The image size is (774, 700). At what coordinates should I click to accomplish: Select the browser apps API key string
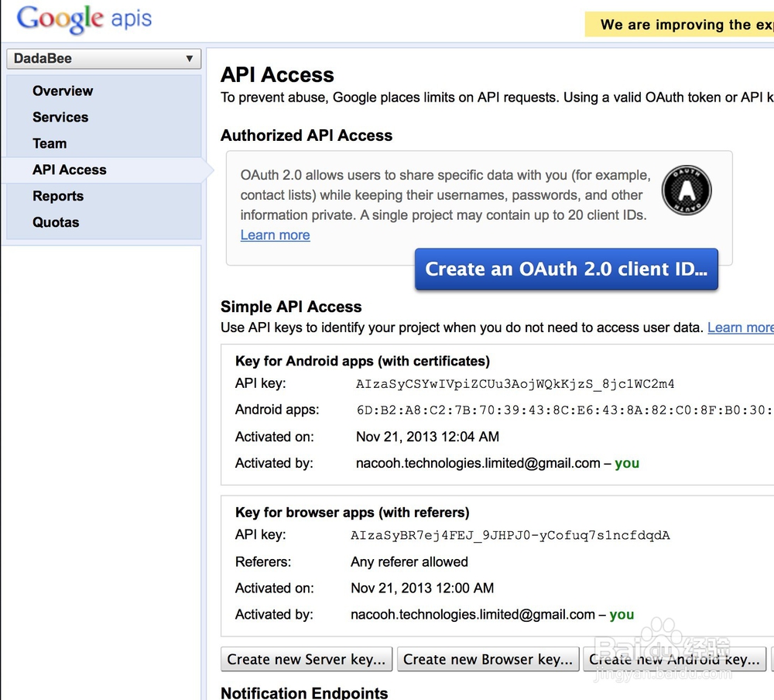click(x=510, y=535)
